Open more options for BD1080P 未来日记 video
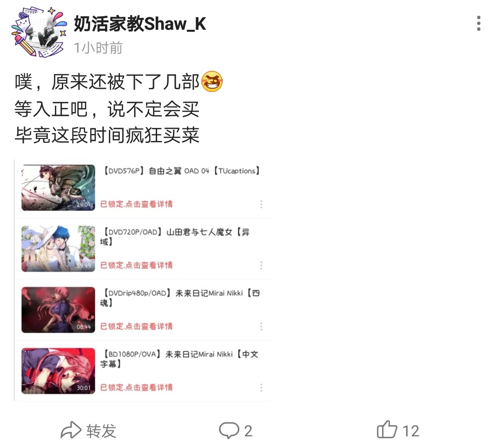Viewport: 502px width, 448px height. 261,388
